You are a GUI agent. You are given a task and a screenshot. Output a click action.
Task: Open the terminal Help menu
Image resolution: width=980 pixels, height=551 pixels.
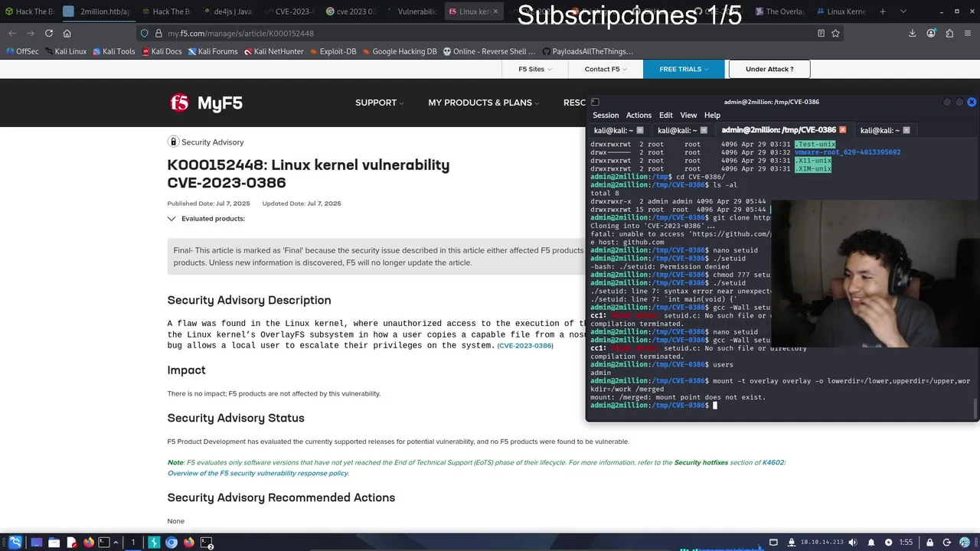[x=712, y=115]
